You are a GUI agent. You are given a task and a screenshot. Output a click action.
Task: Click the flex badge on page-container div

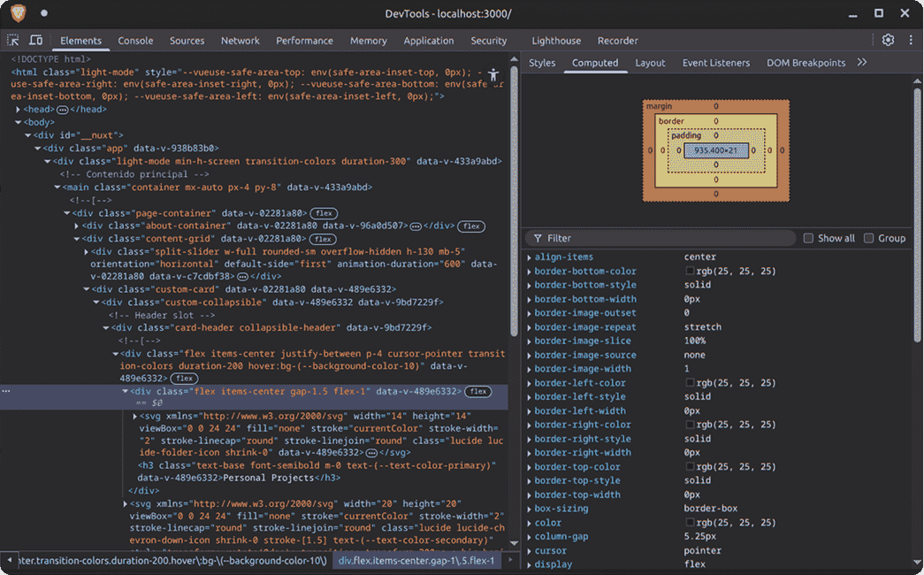pyautogui.click(x=324, y=213)
